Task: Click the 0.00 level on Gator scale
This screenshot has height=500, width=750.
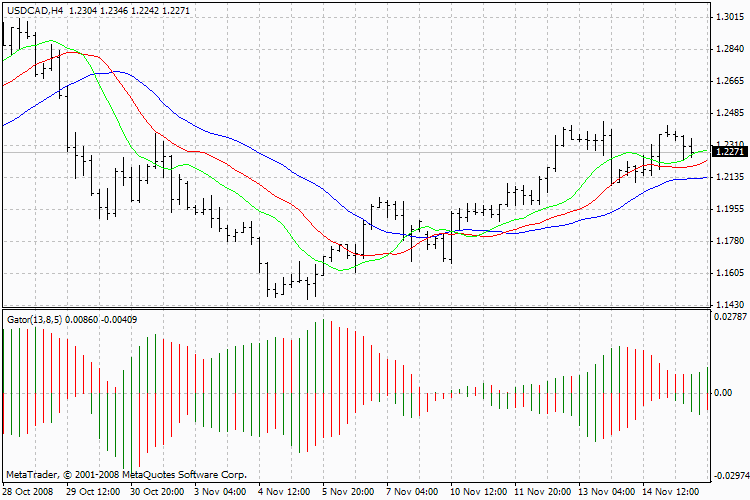Action: tap(723, 393)
